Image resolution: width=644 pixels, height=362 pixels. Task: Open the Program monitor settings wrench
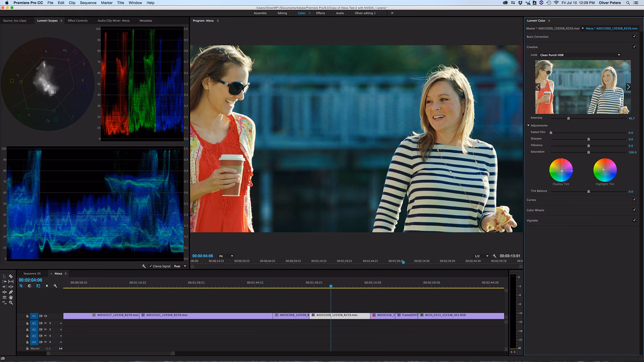[494, 256]
